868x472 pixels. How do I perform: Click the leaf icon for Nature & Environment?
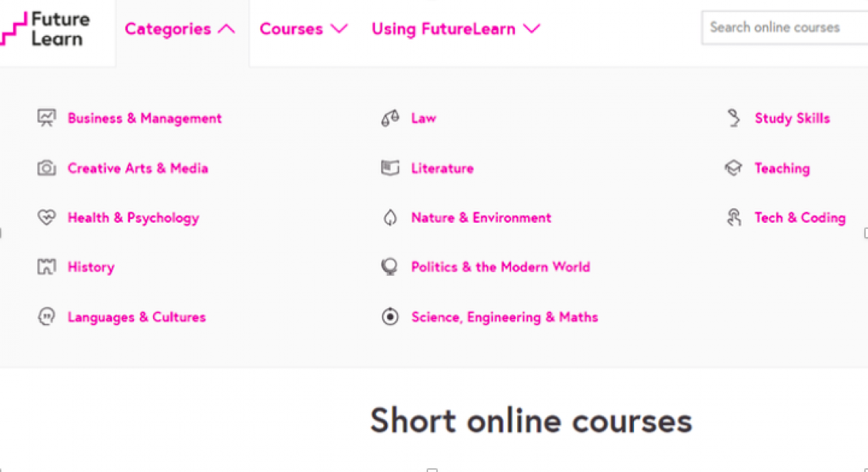click(x=391, y=218)
